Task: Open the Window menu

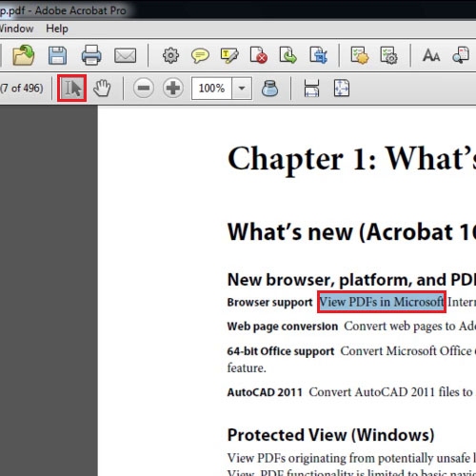Action: point(16,29)
